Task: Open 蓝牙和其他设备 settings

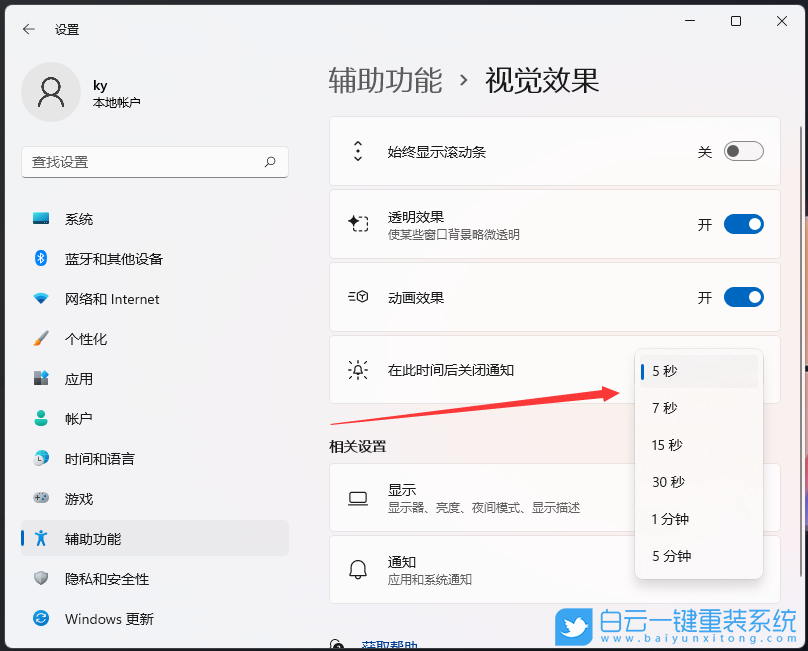Action: coord(41,258)
